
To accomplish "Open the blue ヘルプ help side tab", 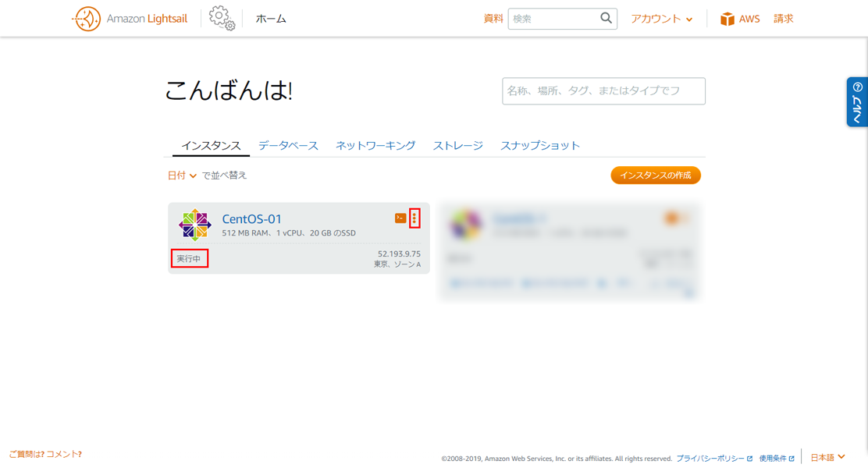I will coord(857,101).
